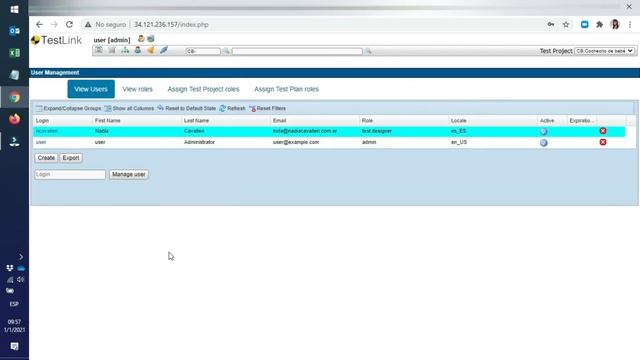Viewport: 640px width, 360px height.
Task: Select the View Users tab
Action: (91, 89)
